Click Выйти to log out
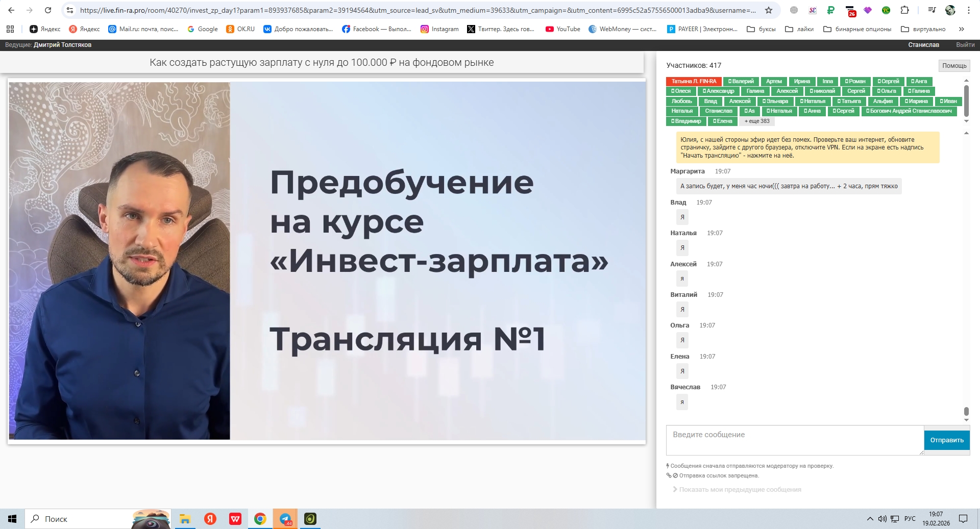Image resolution: width=980 pixels, height=529 pixels. tap(965, 45)
